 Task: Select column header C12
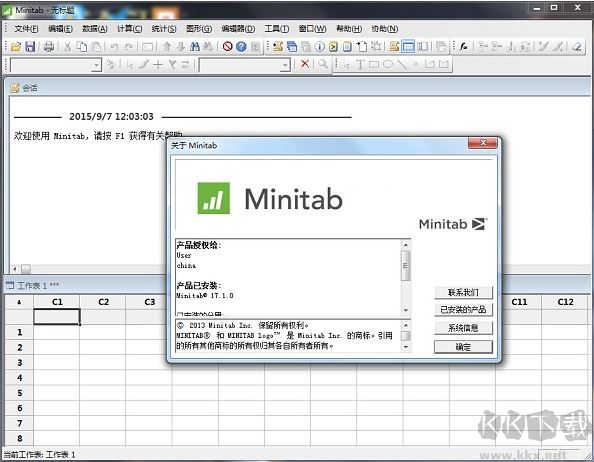click(x=565, y=302)
